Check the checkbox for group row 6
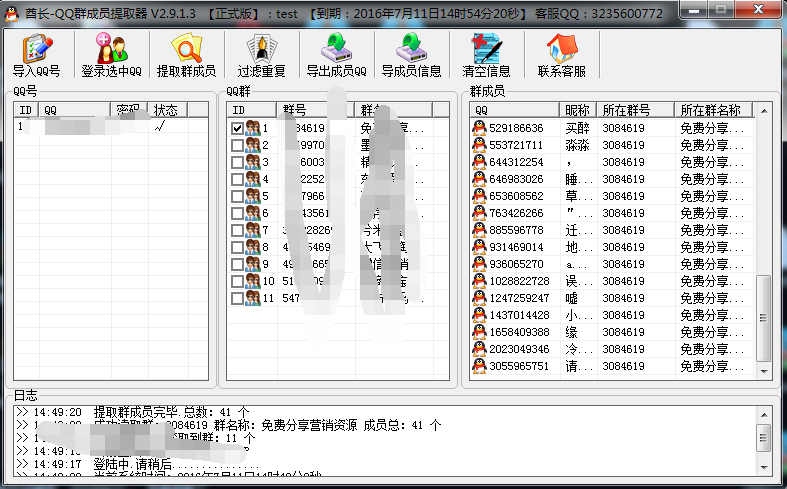The height and width of the screenshot is (489, 787). [237, 213]
